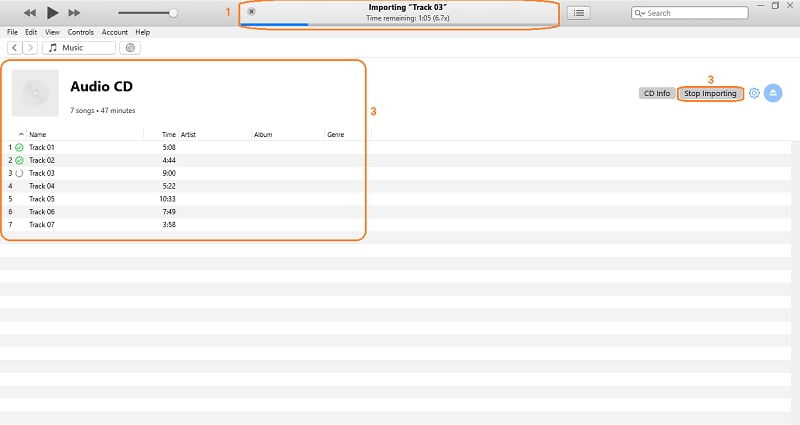
Task: Click the '7 songs • 47 minutes' summary text
Action: point(103,111)
